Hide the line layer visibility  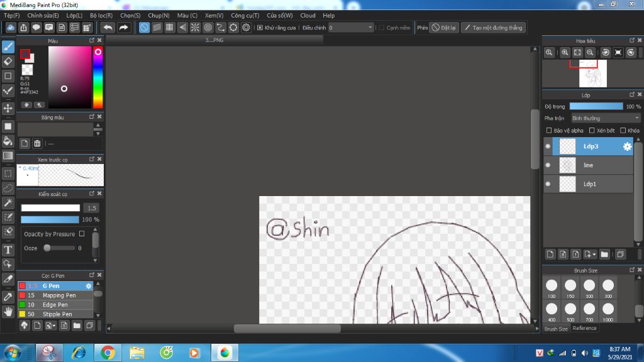coord(548,165)
